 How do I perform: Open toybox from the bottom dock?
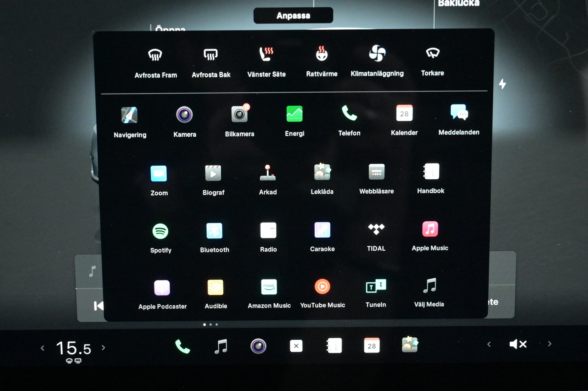point(410,344)
